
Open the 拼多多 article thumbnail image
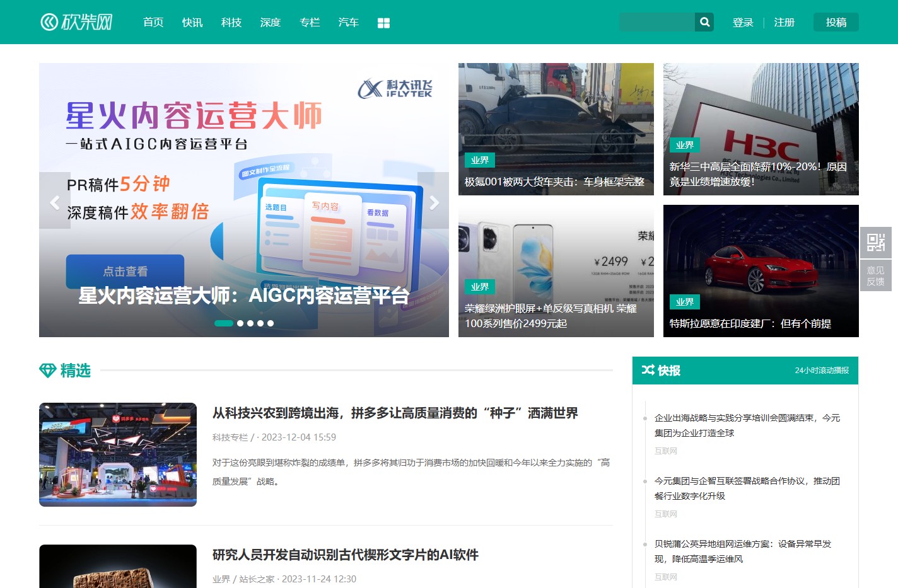tap(118, 454)
